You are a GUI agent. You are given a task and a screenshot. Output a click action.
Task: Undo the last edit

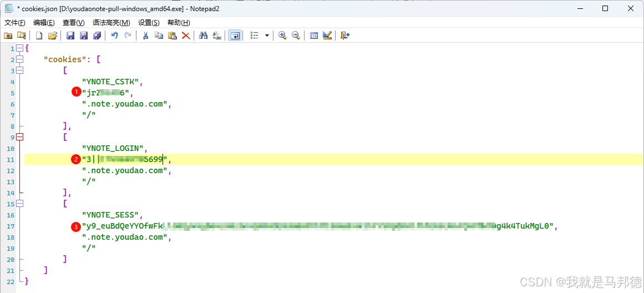point(115,36)
